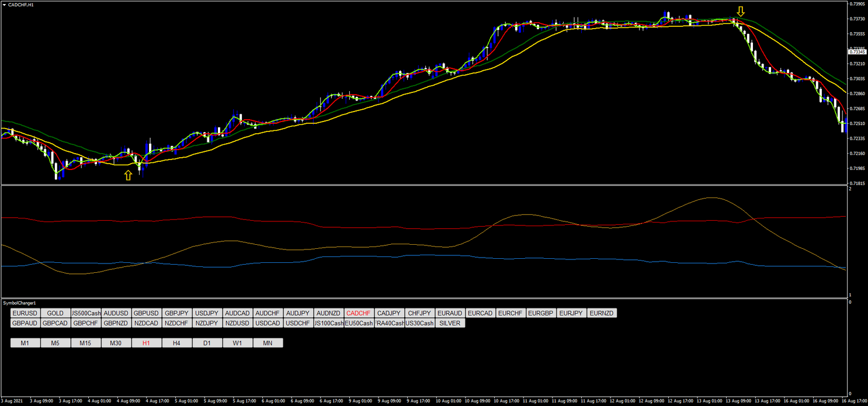The image size is (868, 406).
Task: Click the yellow down-arrow sell signal
Action: tap(741, 10)
